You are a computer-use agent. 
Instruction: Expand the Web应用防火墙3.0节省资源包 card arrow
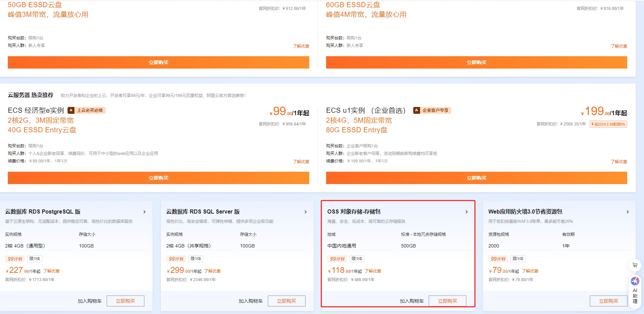click(x=628, y=212)
